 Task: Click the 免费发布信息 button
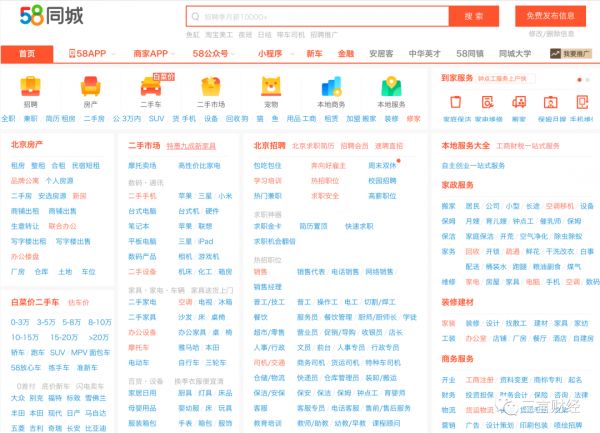(x=550, y=16)
